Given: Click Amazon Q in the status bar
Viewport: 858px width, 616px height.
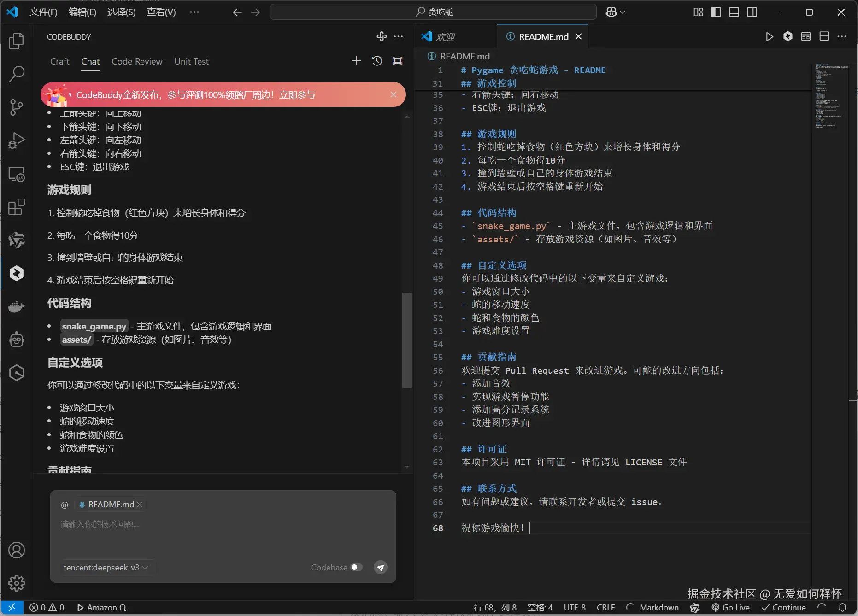Looking at the screenshot, I should [x=101, y=608].
